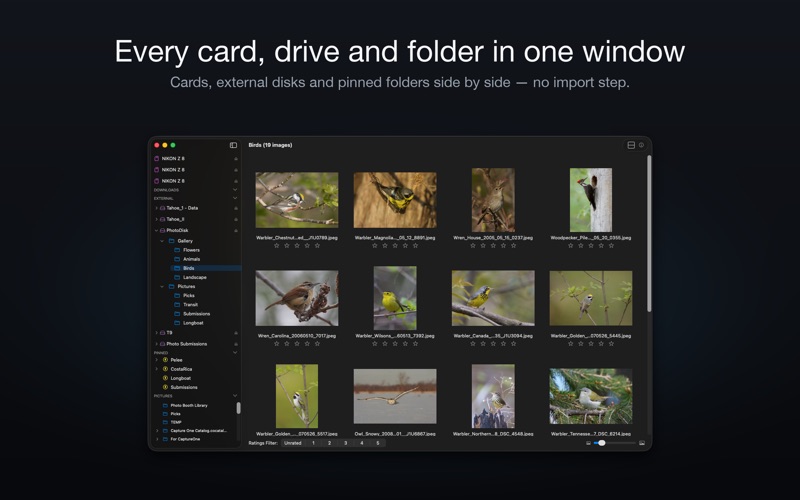
Task: Click the yellow pin icon for pinned Submissions
Action: point(165,387)
